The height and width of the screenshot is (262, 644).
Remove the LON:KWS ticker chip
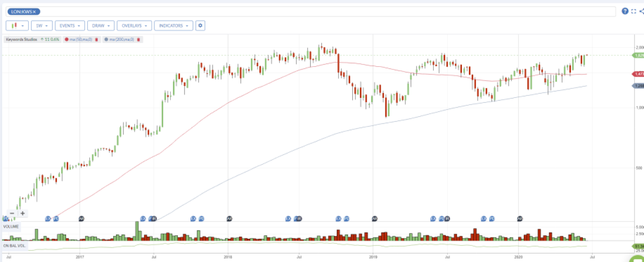tap(34, 12)
